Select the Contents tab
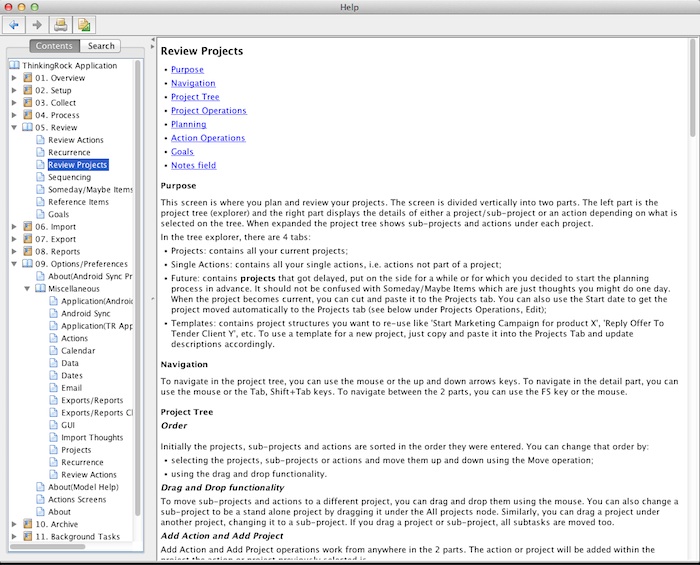The height and width of the screenshot is (565, 700). tap(54, 46)
